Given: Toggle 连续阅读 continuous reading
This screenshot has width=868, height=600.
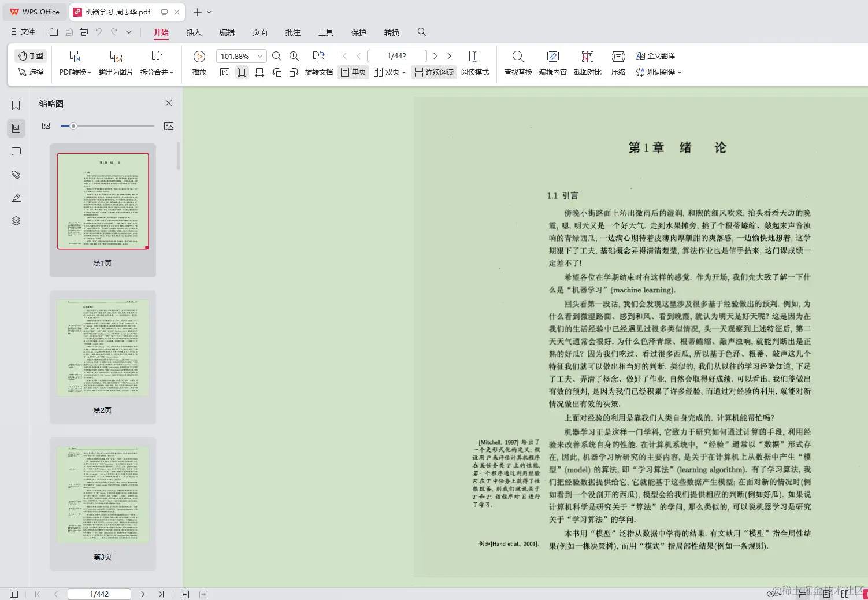Looking at the screenshot, I should pos(434,72).
